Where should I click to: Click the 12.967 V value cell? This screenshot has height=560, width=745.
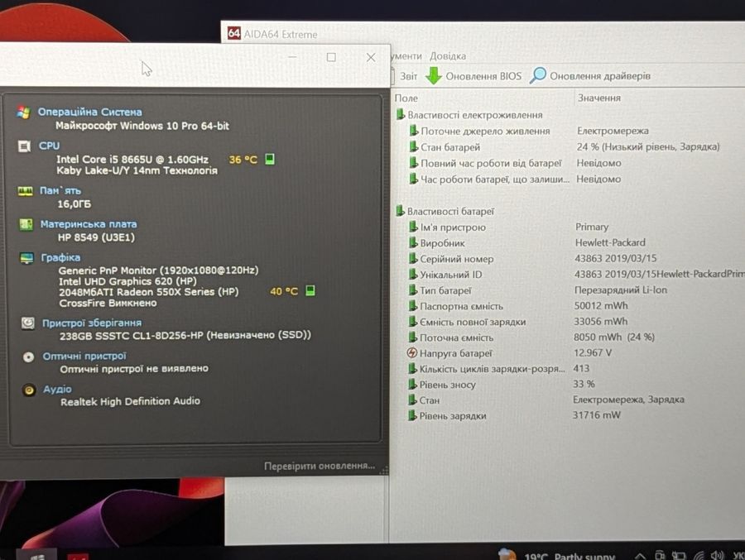593,352
